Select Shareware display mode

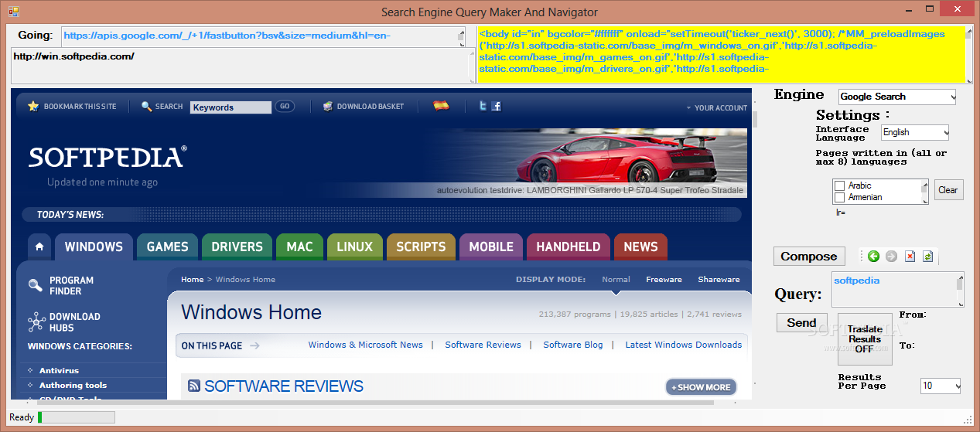click(719, 280)
